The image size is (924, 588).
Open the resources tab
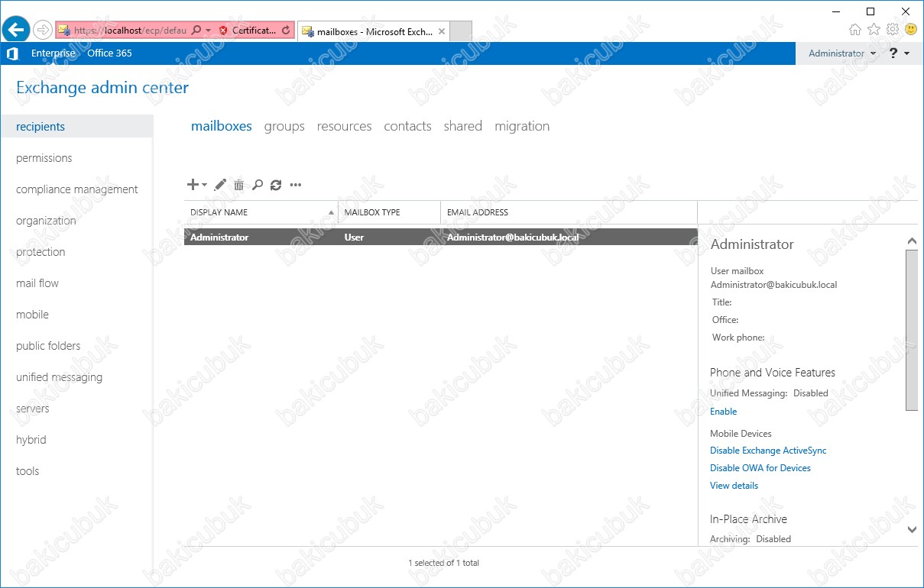[x=344, y=126]
